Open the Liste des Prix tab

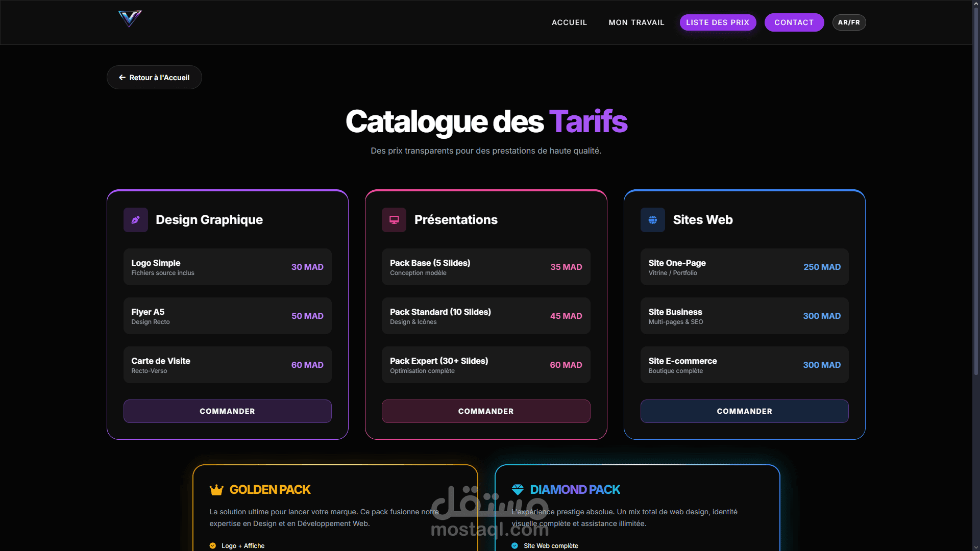pos(717,22)
